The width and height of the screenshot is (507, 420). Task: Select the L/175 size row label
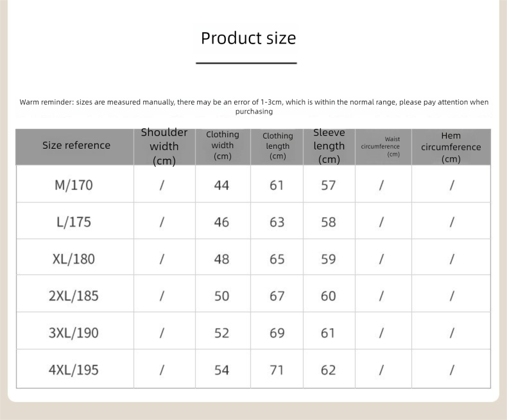[x=74, y=222]
